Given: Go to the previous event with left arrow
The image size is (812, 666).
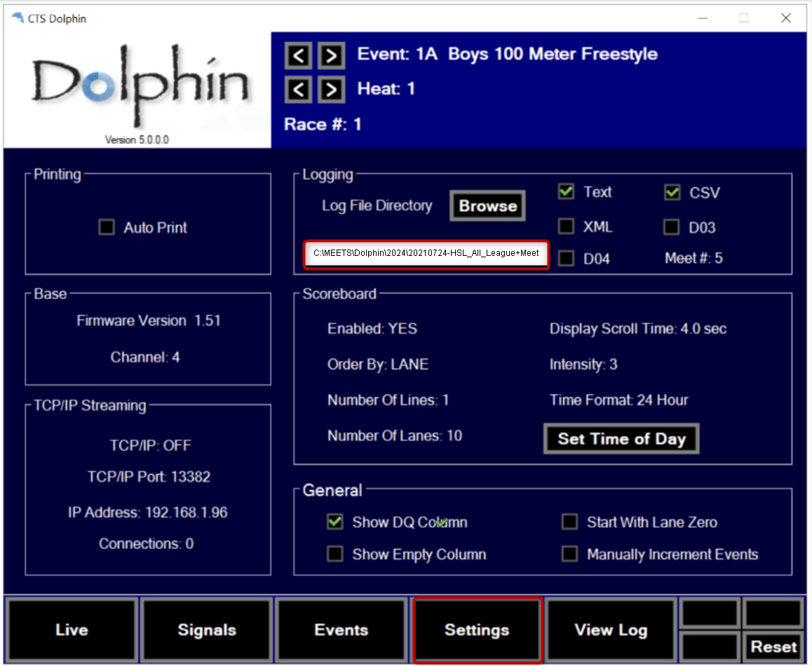Looking at the screenshot, I should tap(298, 55).
